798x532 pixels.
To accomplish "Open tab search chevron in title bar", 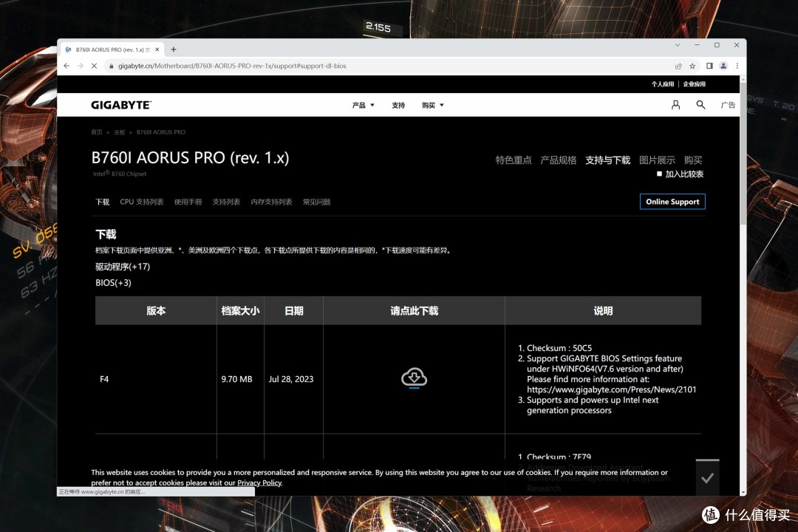I will point(678,45).
